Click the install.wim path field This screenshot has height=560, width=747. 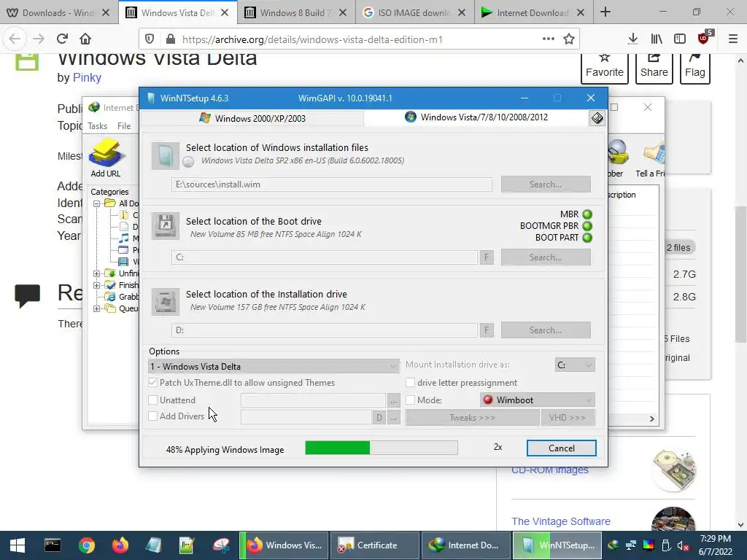coord(332,184)
